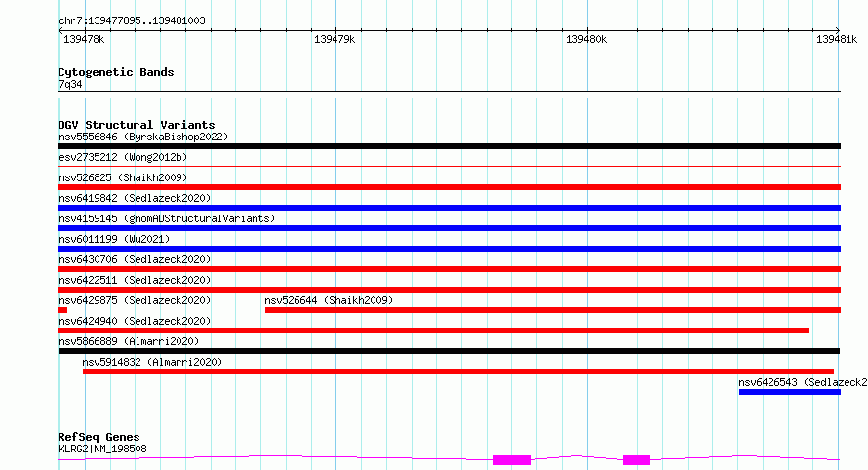Click the first nsv6419842 (Sedlazeck2020) label
Image resolution: width=868 pixels, height=470 pixels.
point(135,198)
